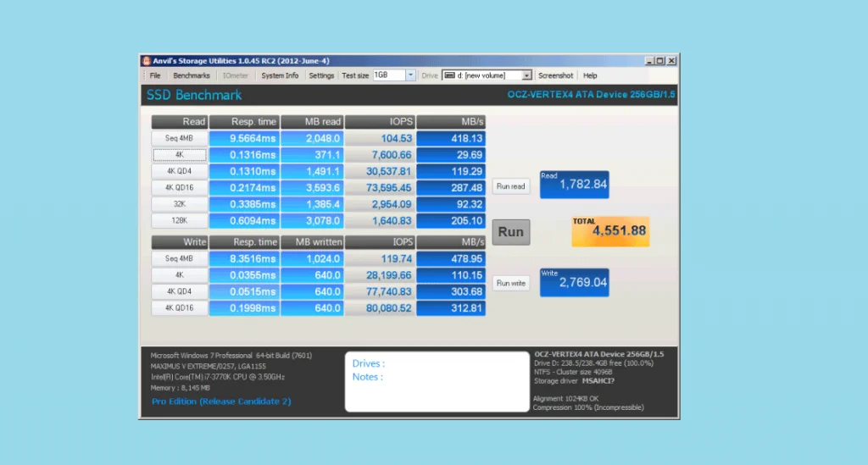868x465 pixels.
Task: Click the 478.95 MB/s write cell
Action: (451, 258)
